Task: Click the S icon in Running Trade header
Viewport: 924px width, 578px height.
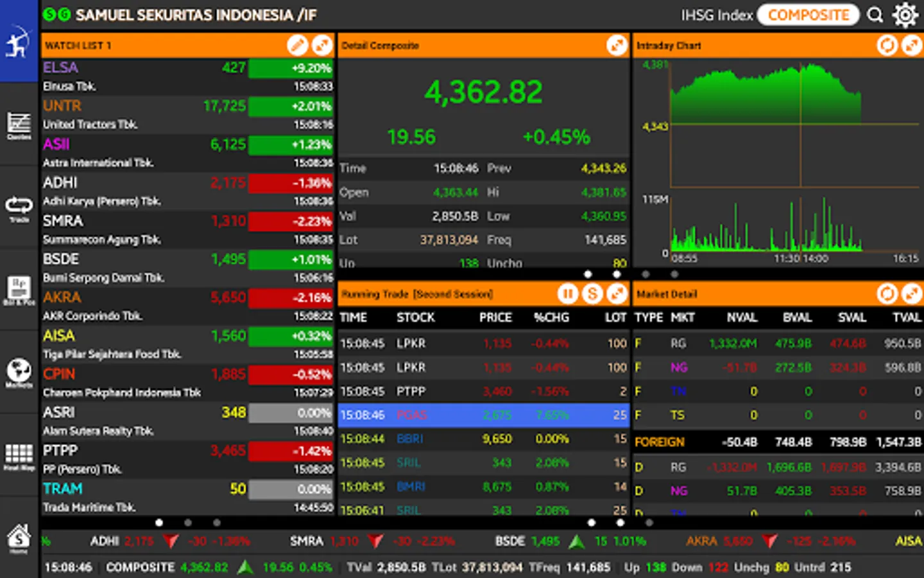Action: coord(592,293)
